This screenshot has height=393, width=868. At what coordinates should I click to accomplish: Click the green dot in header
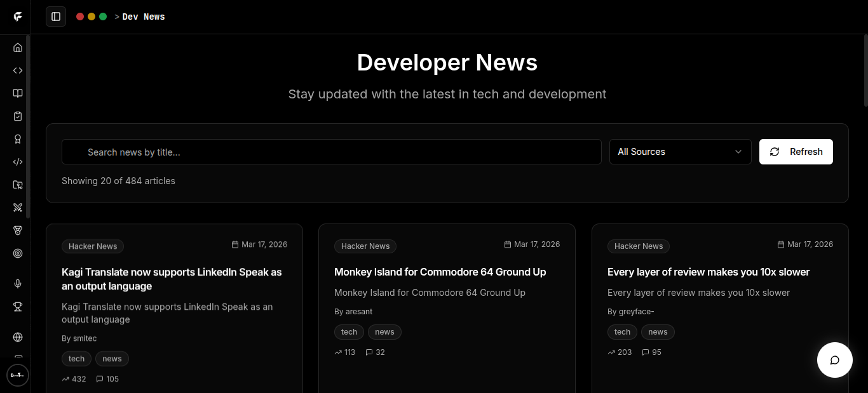103,17
